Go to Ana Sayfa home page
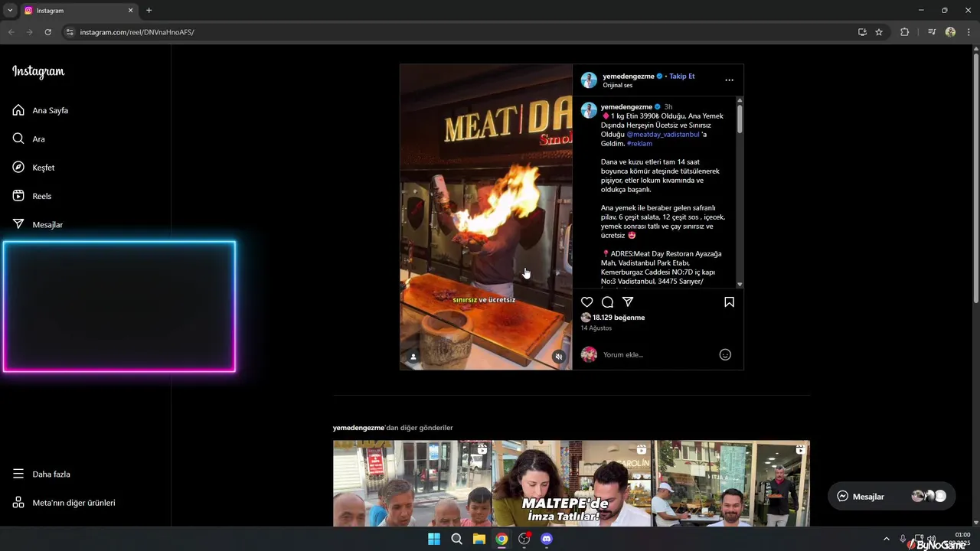Screen dimensions: 980x551 pyautogui.click(x=41, y=110)
